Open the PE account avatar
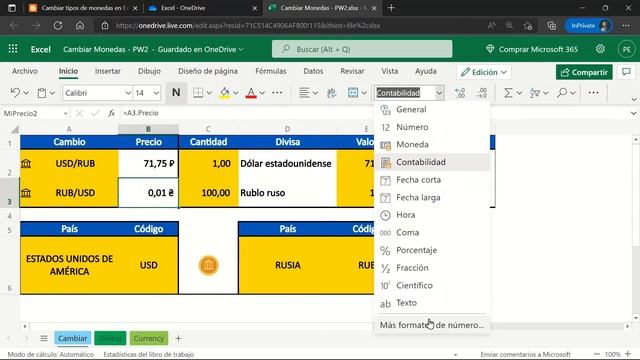The height and width of the screenshot is (360, 640). pyautogui.click(x=627, y=49)
